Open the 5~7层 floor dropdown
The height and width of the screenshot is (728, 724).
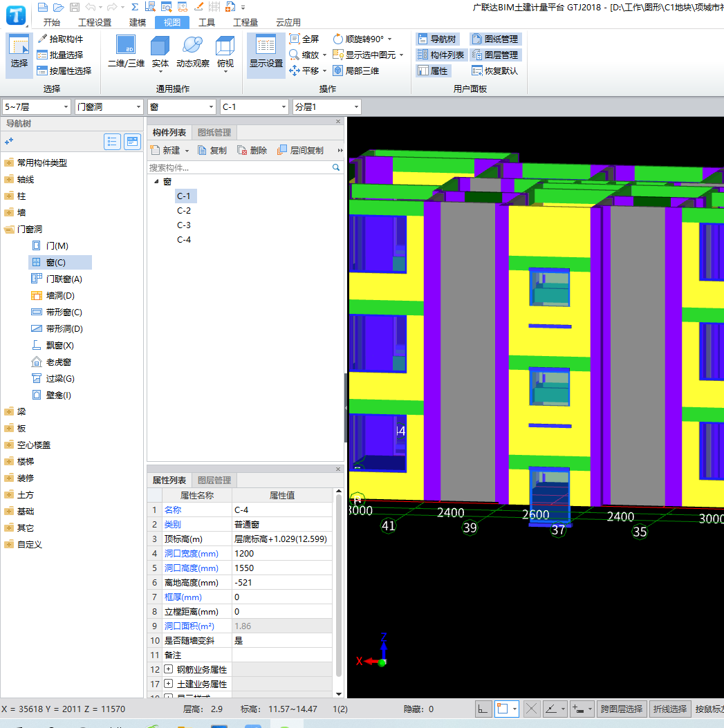pyautogui.click(x=36, y=106)
